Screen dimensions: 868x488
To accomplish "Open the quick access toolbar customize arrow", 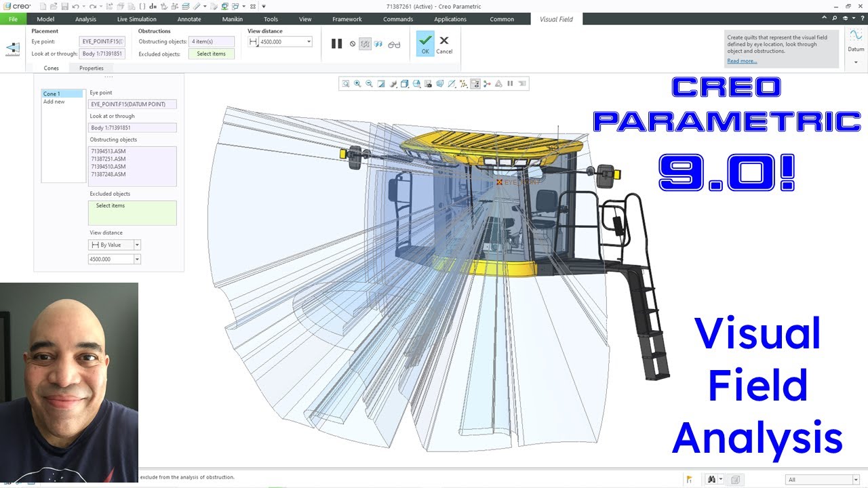I will click(x=264, y=6).
